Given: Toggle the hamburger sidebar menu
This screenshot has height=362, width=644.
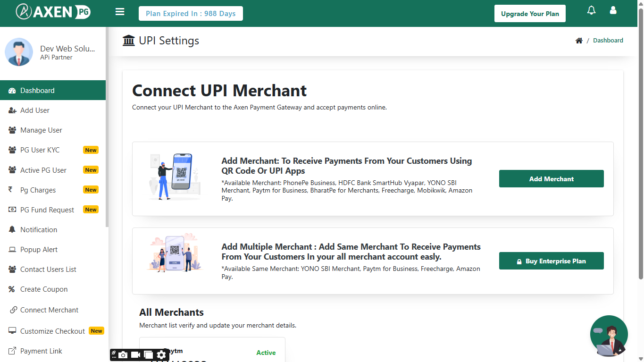Looking at the screenshot, I should tap(120, 12).
